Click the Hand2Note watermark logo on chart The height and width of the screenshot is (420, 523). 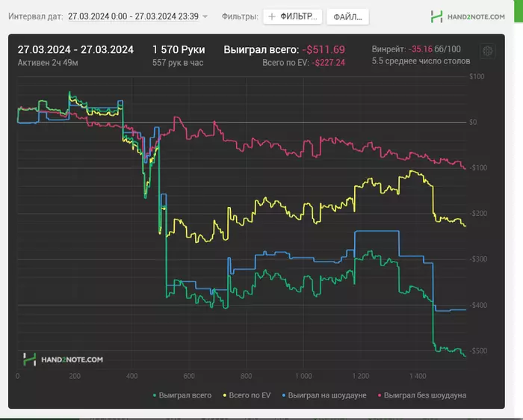[x=29, y=359]
